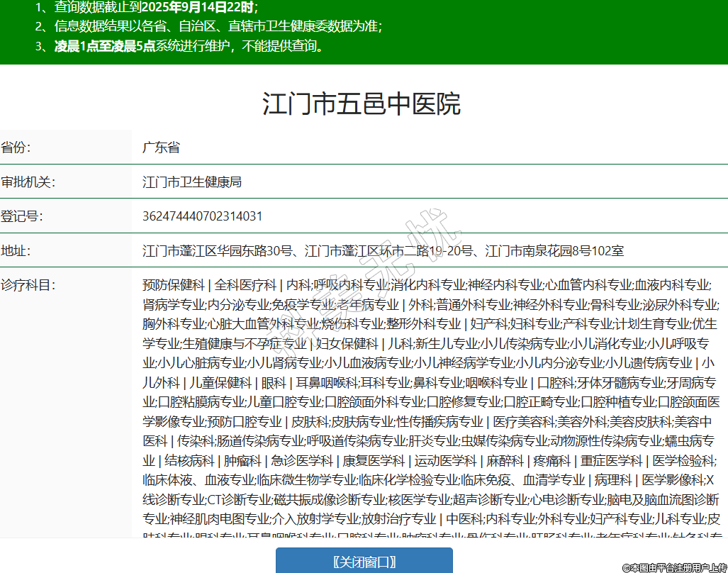This screenshot has height=573, width=728.
Task: Select the 登记号 row label
Action: pyautogui.click(x=22, y=216)
